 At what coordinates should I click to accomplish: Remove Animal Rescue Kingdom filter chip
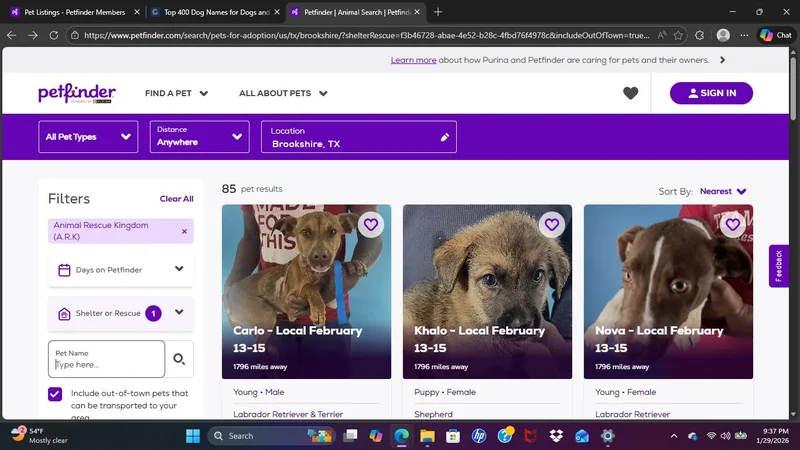pyautogui.click(x=184, y=231)
